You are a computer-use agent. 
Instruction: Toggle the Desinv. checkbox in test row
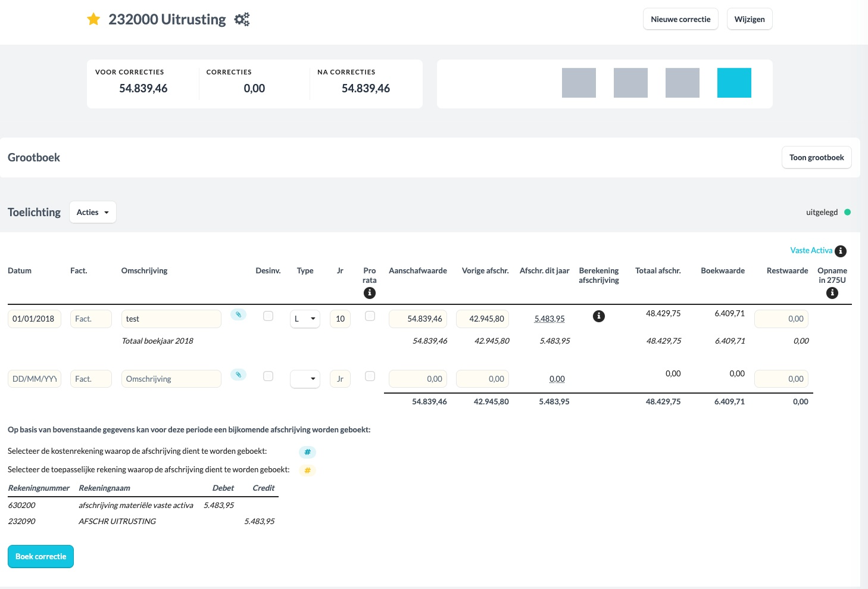click(x=268, y=316)
